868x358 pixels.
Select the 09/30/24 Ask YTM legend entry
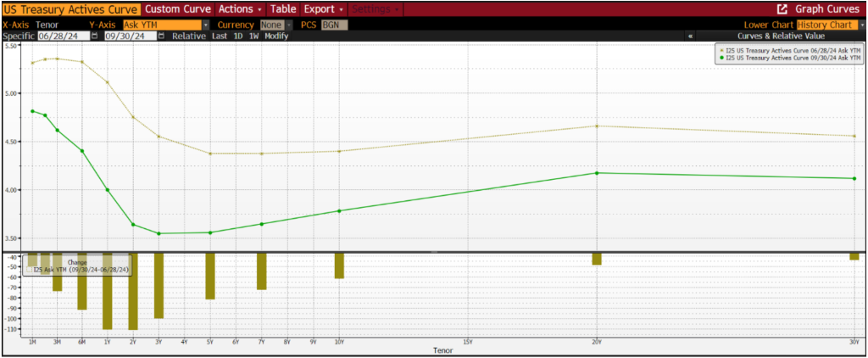(793, 57)
